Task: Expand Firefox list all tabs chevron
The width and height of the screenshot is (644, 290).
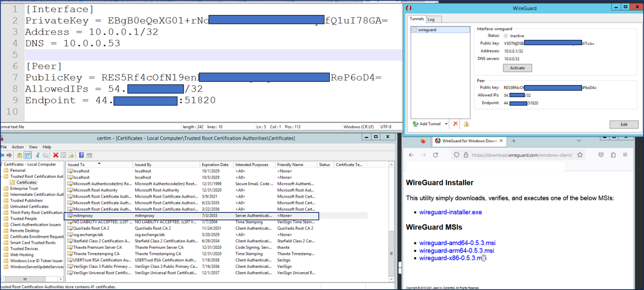Action: click(x=579, y=141)
